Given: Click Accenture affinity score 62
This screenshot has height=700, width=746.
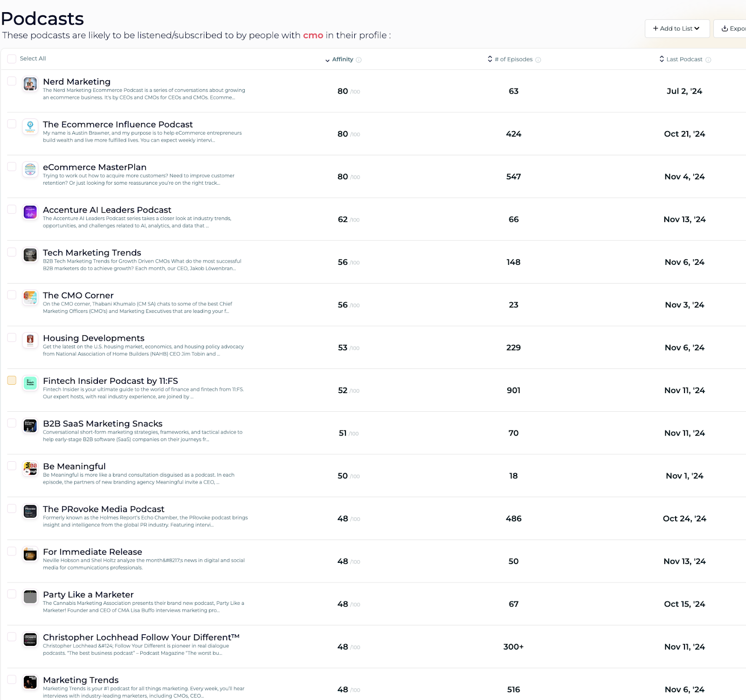Looking at the screenshot, I should 343,220.
